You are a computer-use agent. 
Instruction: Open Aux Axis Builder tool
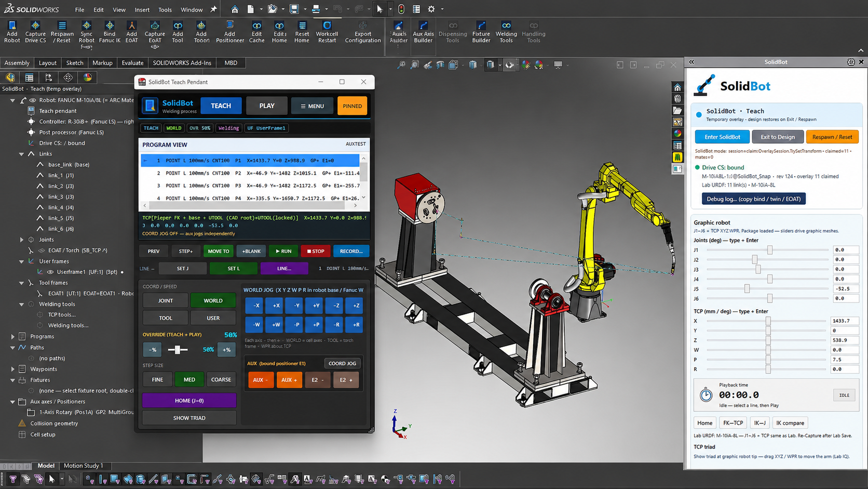tap(423, 32)
